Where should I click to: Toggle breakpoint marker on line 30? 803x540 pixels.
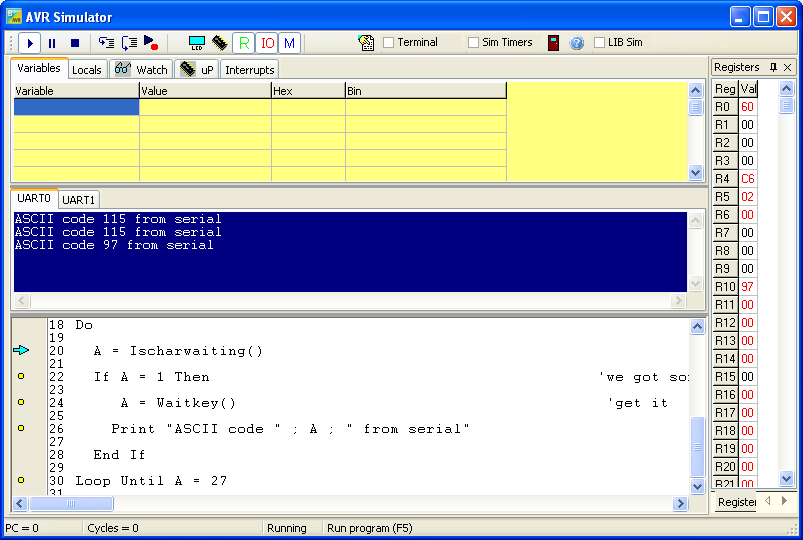click(21, 480)
